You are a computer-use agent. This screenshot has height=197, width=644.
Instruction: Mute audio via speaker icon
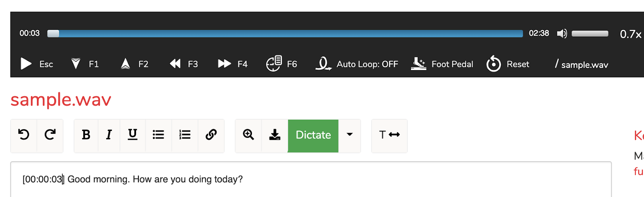tap(562, 33)
